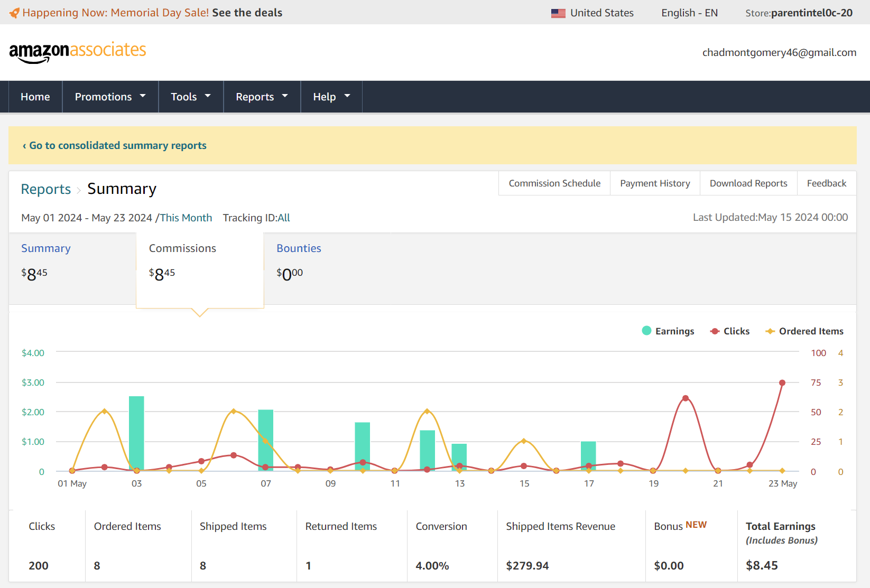Open the Feedback button
The height and width of the screenshot is (588, 870).
click(827, 183)
